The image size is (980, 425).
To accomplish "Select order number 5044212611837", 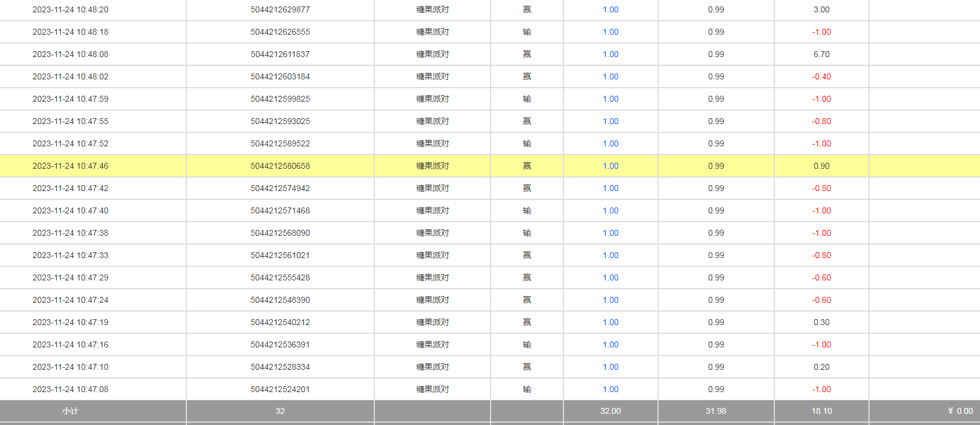I will [x=280, y=54].
